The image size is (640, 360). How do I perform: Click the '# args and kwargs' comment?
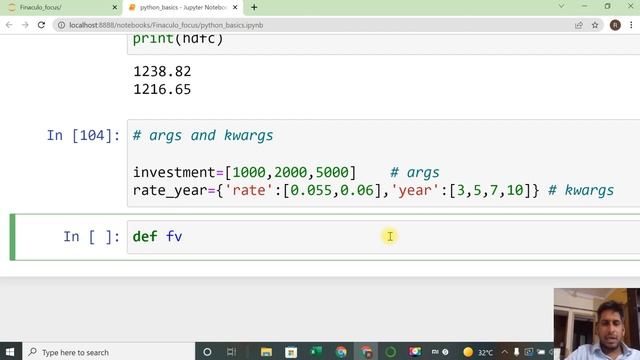pyautogui.click(x=203, y=136)
